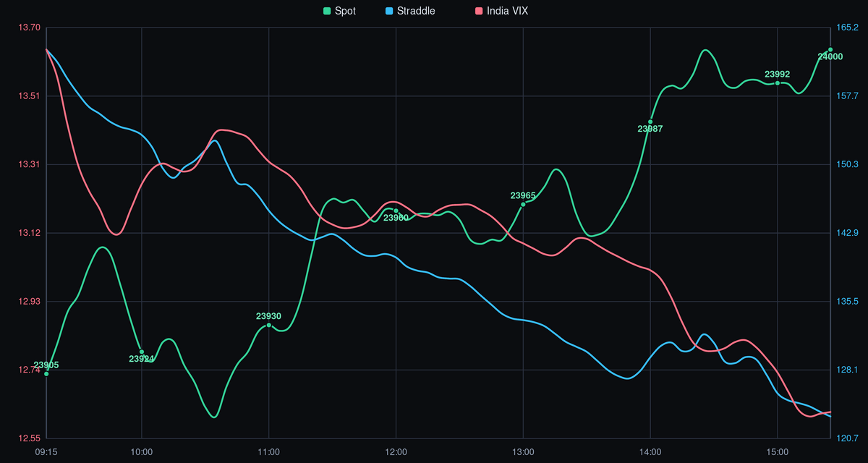The height and width of the screenshot is (463, 868).
Task: Toggle the India VIX series legend label
Action: [x=509, y=11]
